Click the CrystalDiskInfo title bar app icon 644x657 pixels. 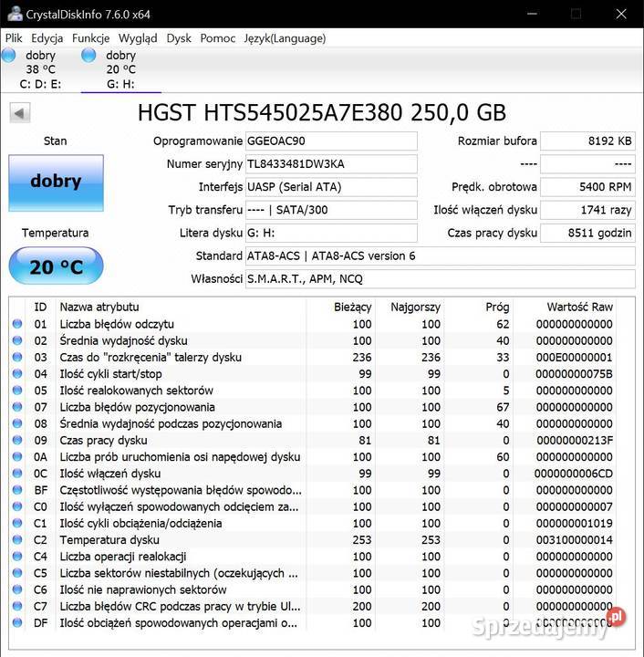(16, 14)
